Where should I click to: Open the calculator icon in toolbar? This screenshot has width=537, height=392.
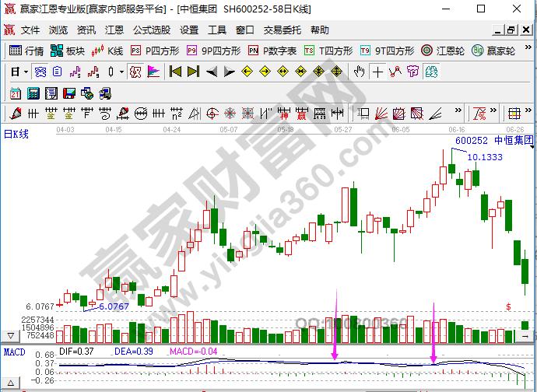click(x=33, y=93)
